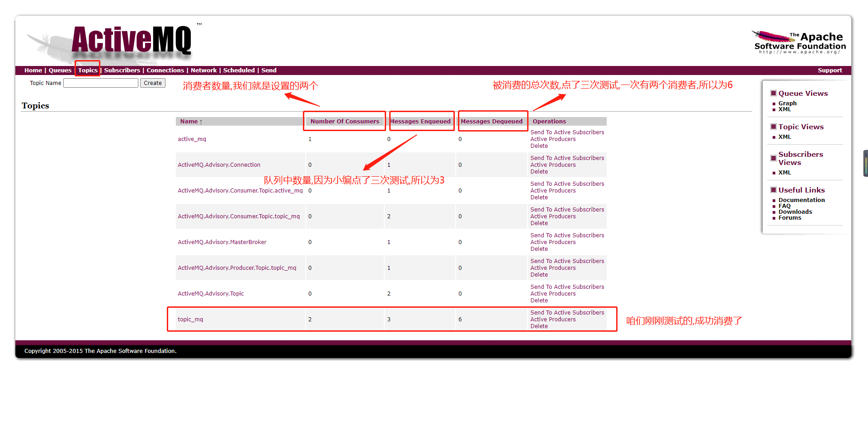Open Subscribers Views XML link
868x423 pixels.
coord(785,173)
